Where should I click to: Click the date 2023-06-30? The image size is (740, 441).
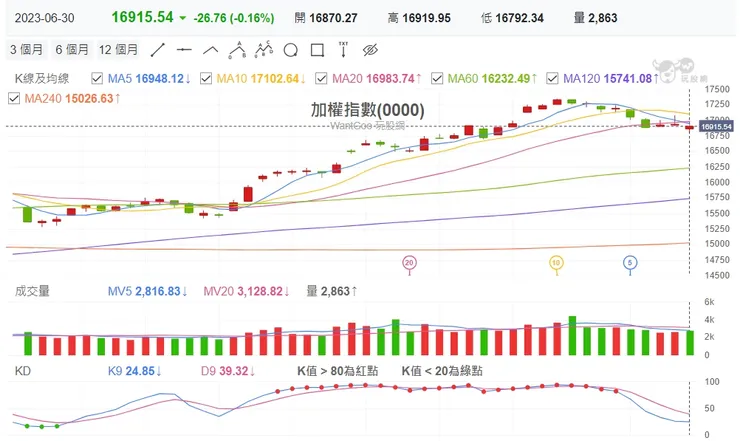coord(44,18)
